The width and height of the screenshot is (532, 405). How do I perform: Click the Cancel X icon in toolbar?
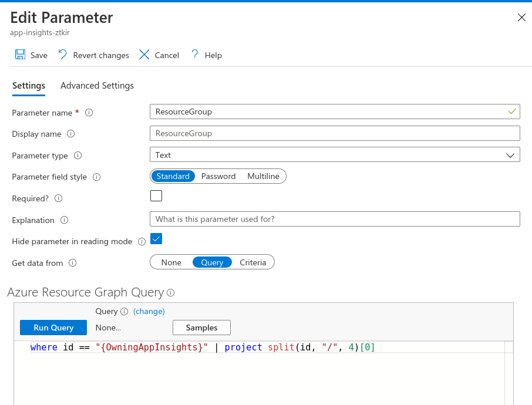pos(144,55)
